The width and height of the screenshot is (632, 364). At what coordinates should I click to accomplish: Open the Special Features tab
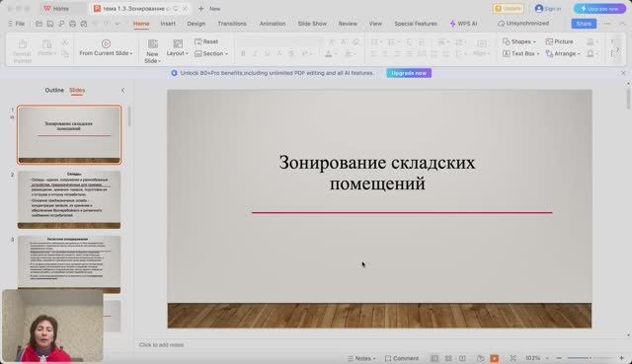pyautogui.click(x=416, y=24)
